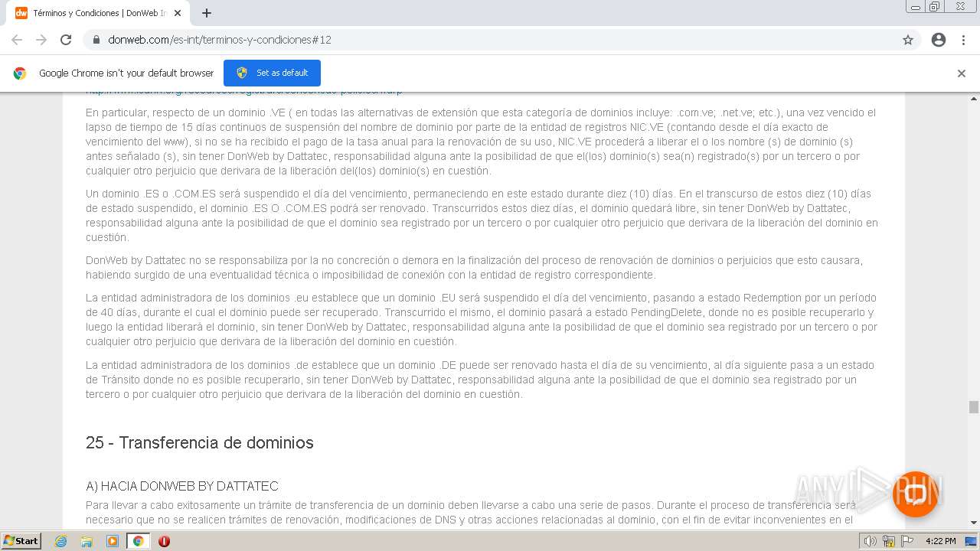Open File Explorer from the taskbar
Viewport: 980px width, 551px height.
87,541
